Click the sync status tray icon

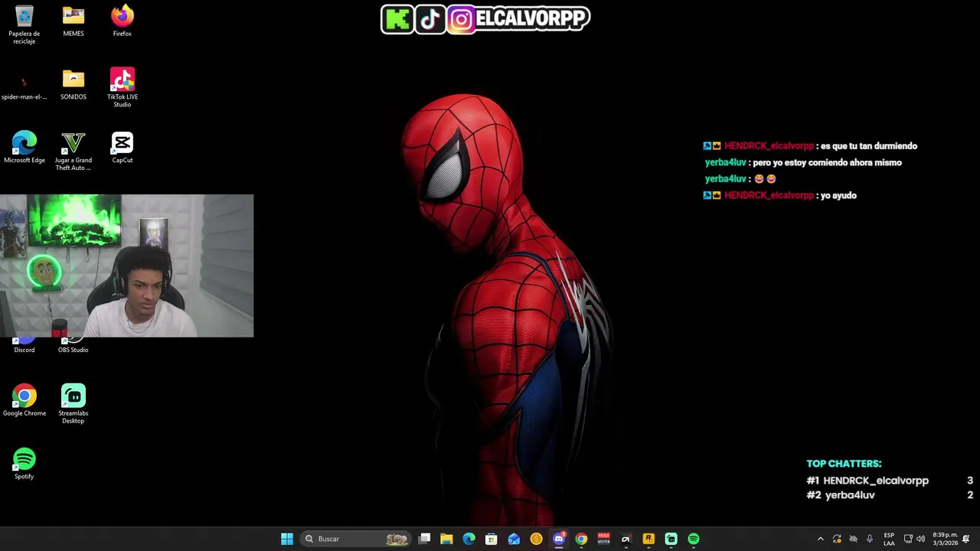(837, 539)
